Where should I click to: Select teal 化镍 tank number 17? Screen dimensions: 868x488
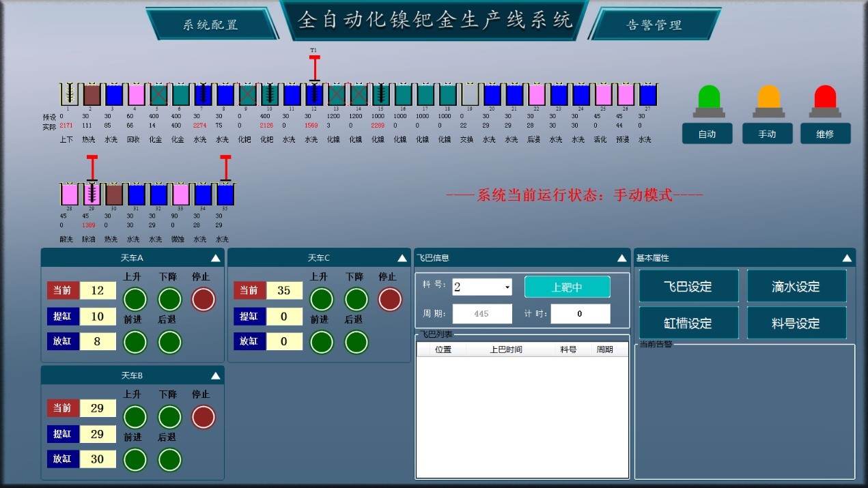click(425, 95)
